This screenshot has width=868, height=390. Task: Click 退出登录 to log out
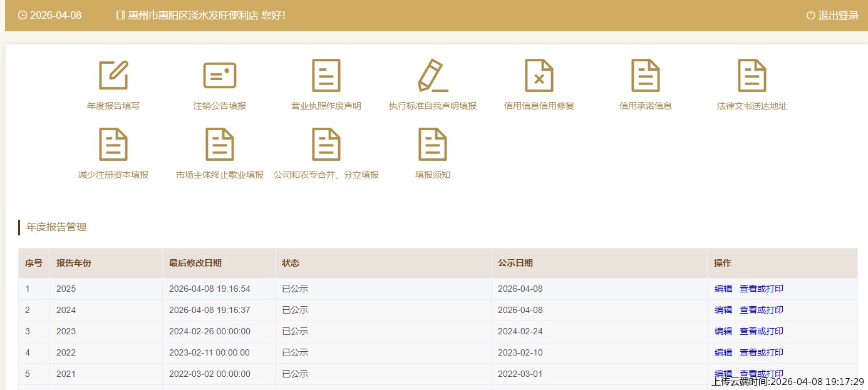[x=832, y=16]
